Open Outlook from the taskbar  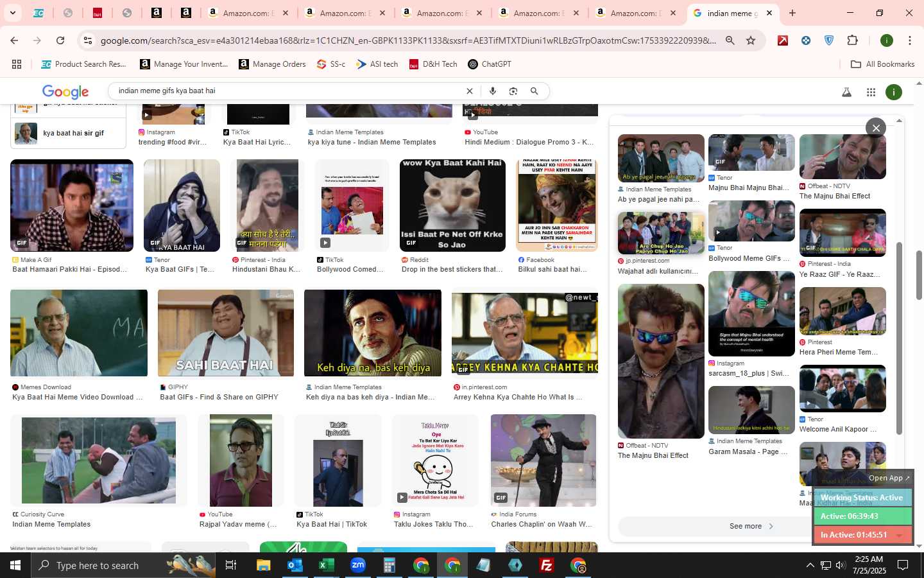[x=295, y=565]
